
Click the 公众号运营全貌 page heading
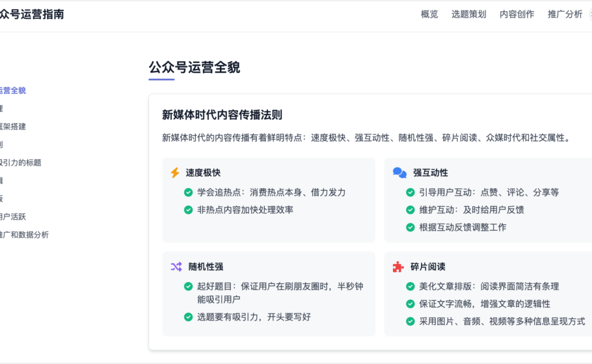(194, 68)
